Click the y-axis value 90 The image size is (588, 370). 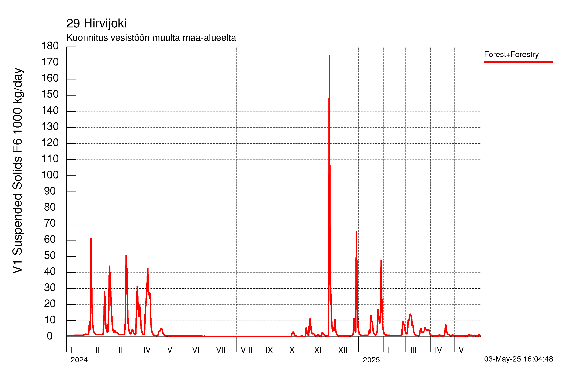(50, 191)
